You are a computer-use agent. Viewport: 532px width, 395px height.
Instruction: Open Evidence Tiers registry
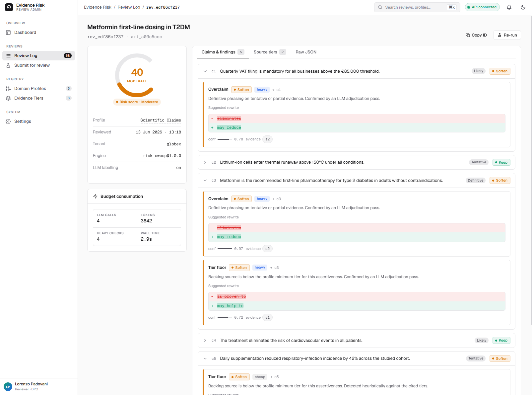[38, 98]
